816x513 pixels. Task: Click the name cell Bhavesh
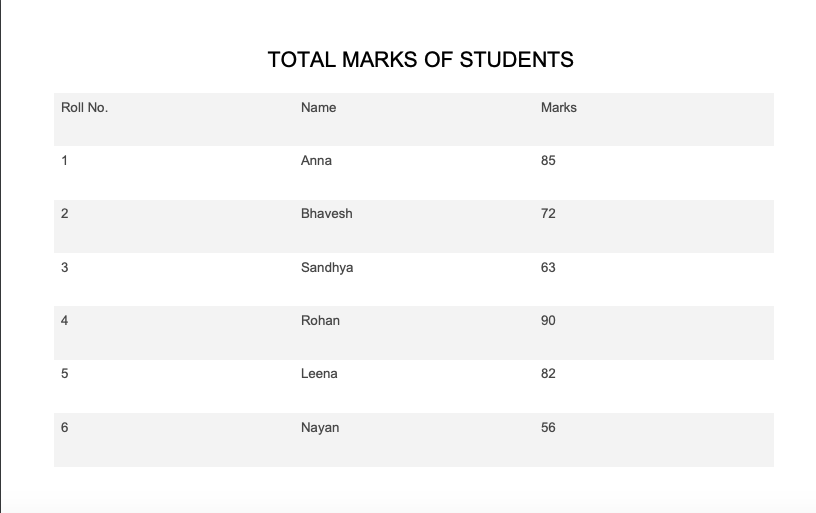click(x=326, y=214)
